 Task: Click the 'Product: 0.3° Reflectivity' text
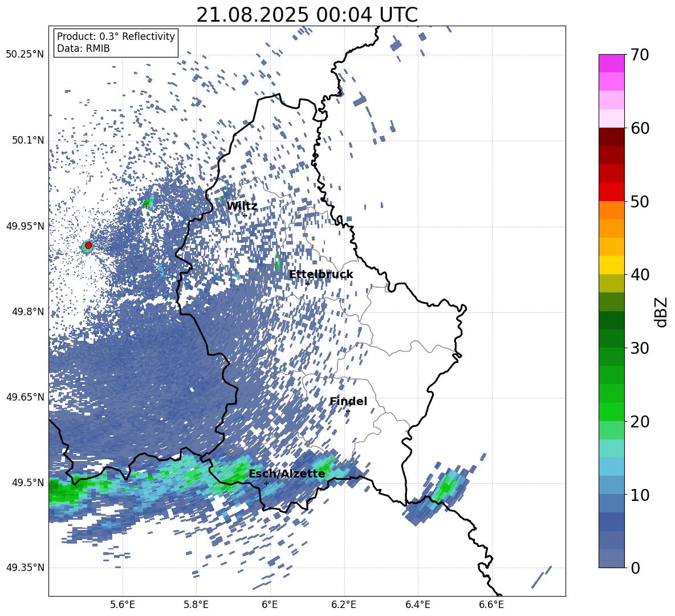[116, 36]
